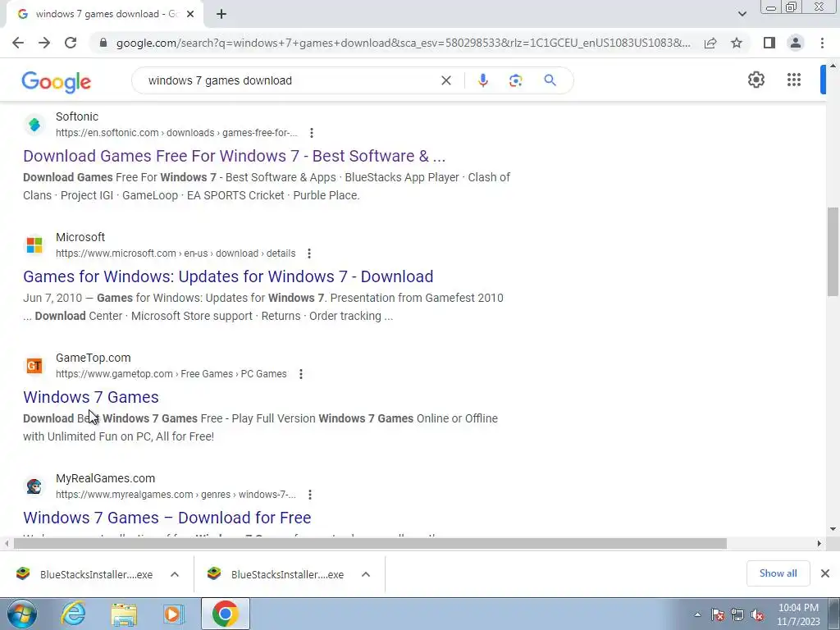Open a new browser tab
Viewport: 840px width, 630px height.
(221, 14)
